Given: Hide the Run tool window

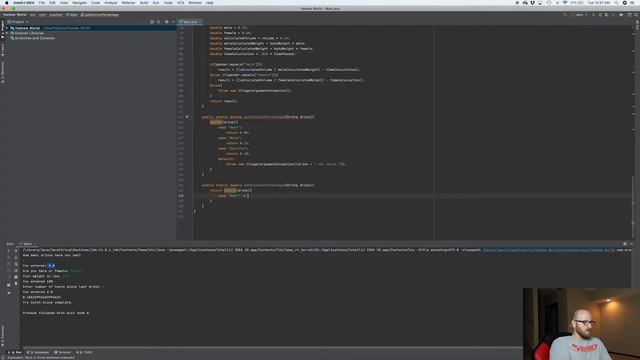Looking at the screenshot, I should click(x=631, y=244).
